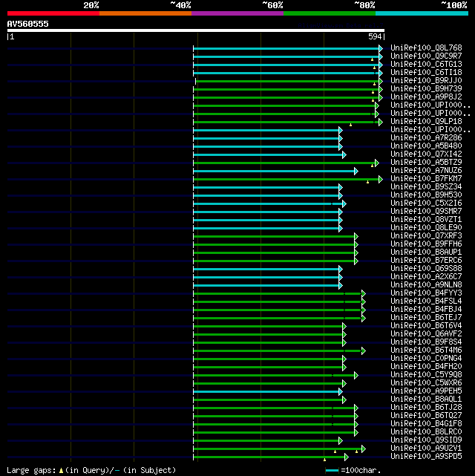Select the UniRef100_A5B480 label
The width and height of the screenshot is (475, 476).
[x=426, y=146]
